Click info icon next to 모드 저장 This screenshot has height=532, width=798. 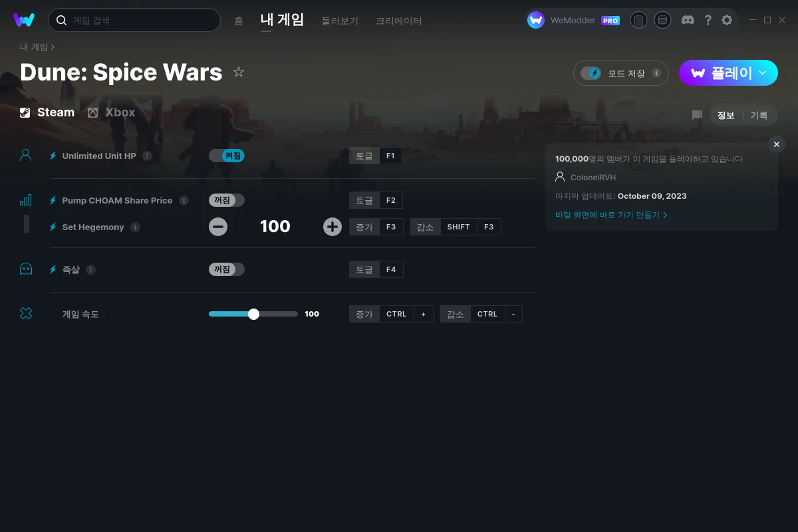(x=656, y=73)
